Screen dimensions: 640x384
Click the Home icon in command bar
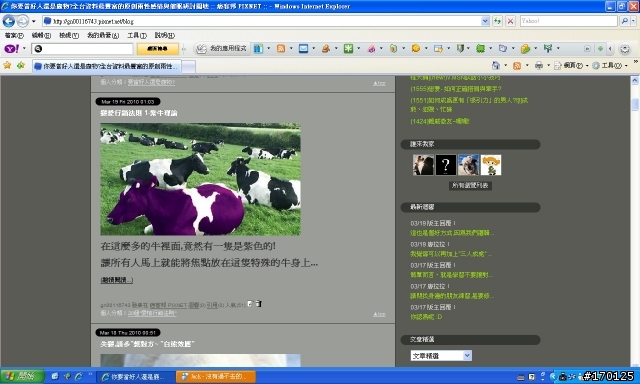click(x=496, y=65)
